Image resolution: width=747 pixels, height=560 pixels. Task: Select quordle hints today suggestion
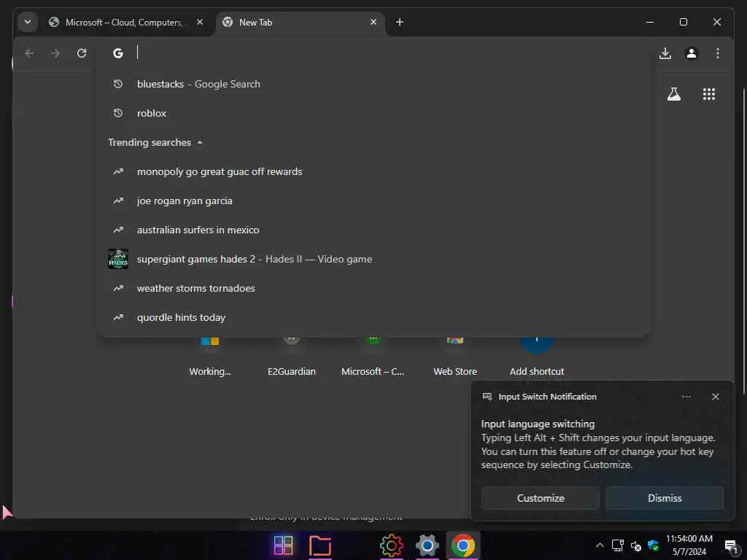pos(373,317)
